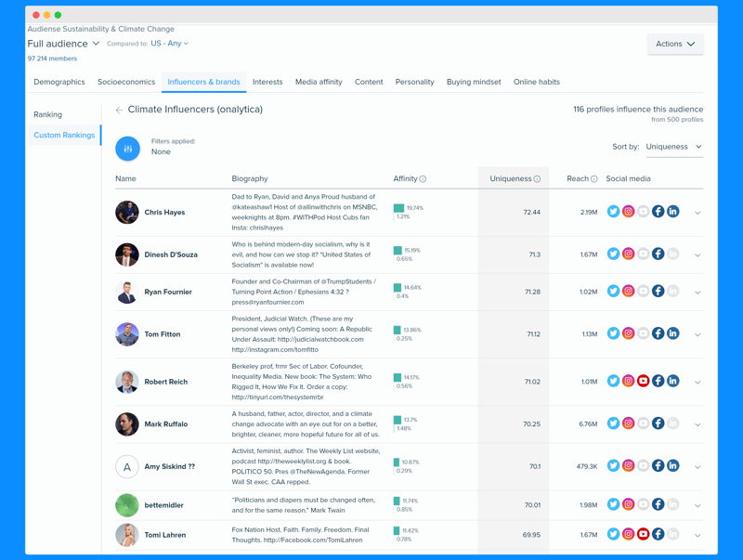The height and width of the screenshot is (560, 743).
Task: Click the Robert Reich name
Action: (x=166, y=382)
